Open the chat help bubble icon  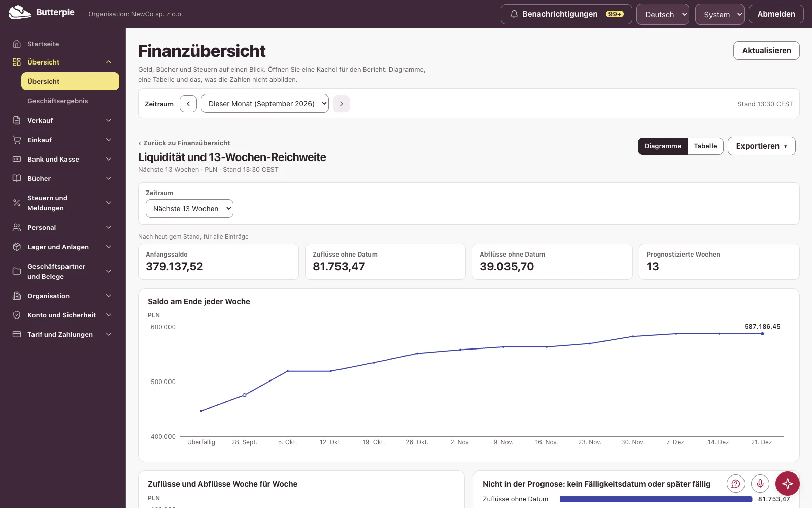pyautogui.click(x=736, y=484)
